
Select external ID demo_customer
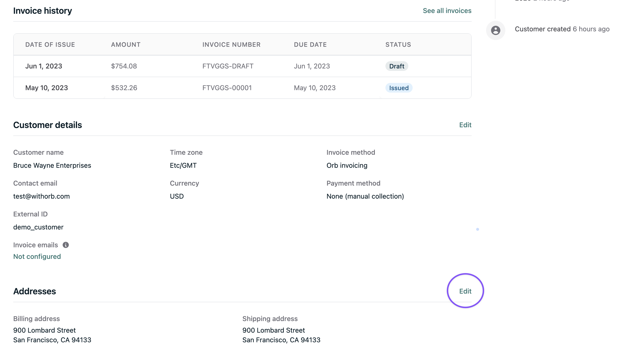point(38,227)
